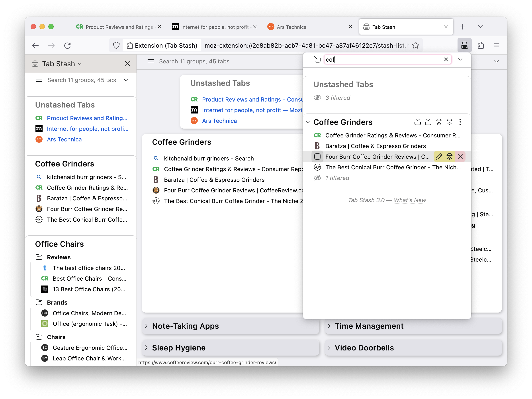This screenshot has height=399, width=532.
Task: Open the Coffee Grinders three-dot menu
Action: point(460,122)
